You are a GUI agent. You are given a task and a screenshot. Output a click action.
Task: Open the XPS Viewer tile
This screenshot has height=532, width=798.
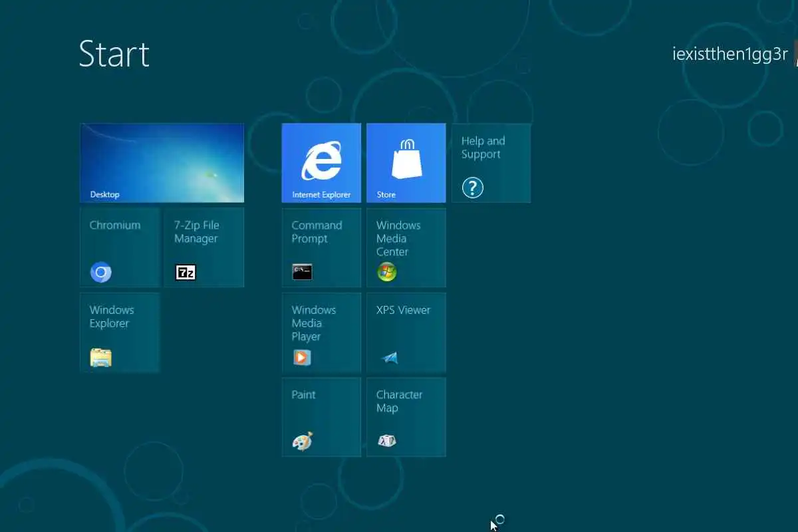pyautogui.click(x=406, y=332)
